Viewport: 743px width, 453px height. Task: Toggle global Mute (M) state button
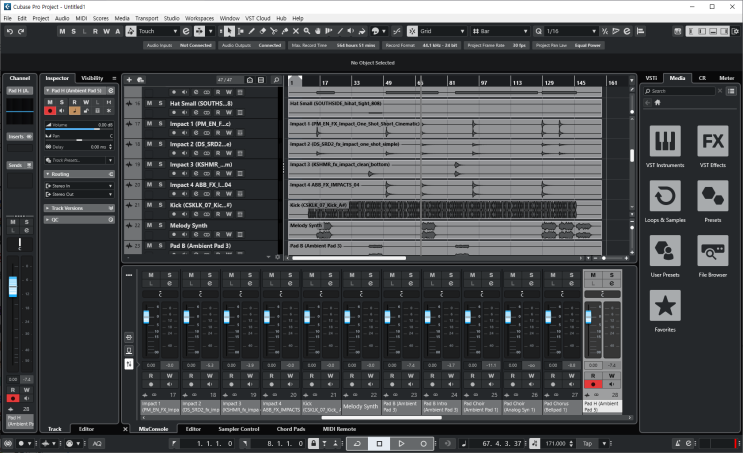click(x=62, y=31)
